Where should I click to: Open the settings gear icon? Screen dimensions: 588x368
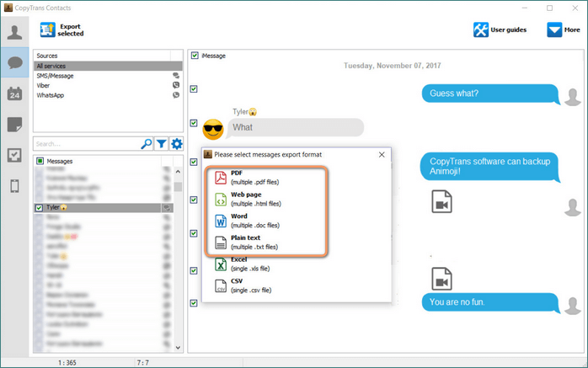[177, 144]
